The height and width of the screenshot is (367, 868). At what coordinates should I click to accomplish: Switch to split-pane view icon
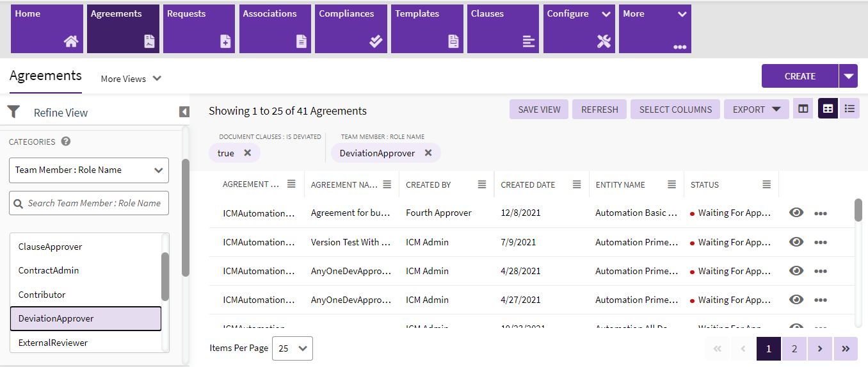[x=803, y=109]
